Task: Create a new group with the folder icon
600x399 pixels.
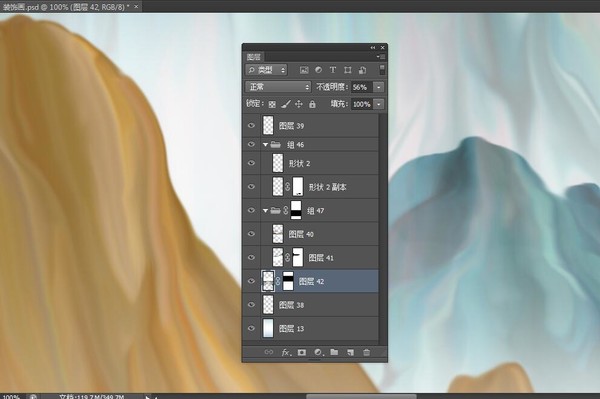Action: (x=334, y=352)
